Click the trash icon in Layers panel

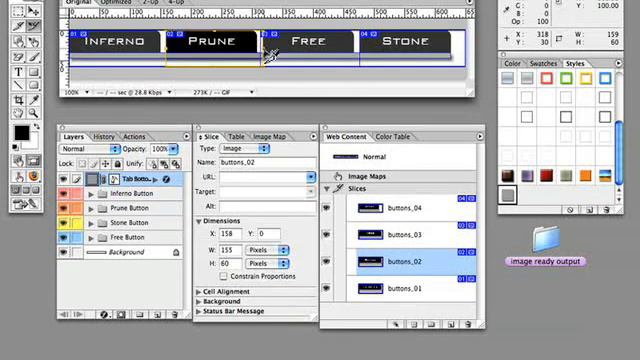coord(175,315)
